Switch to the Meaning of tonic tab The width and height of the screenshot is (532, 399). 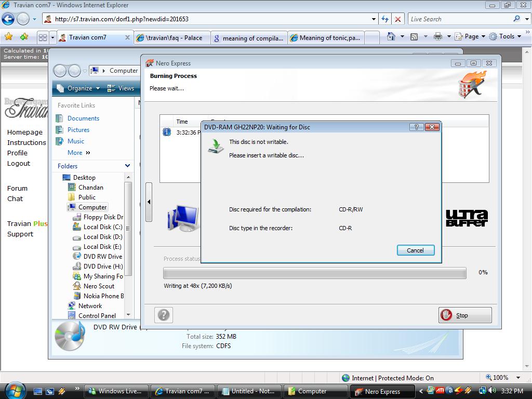(326, 38)
